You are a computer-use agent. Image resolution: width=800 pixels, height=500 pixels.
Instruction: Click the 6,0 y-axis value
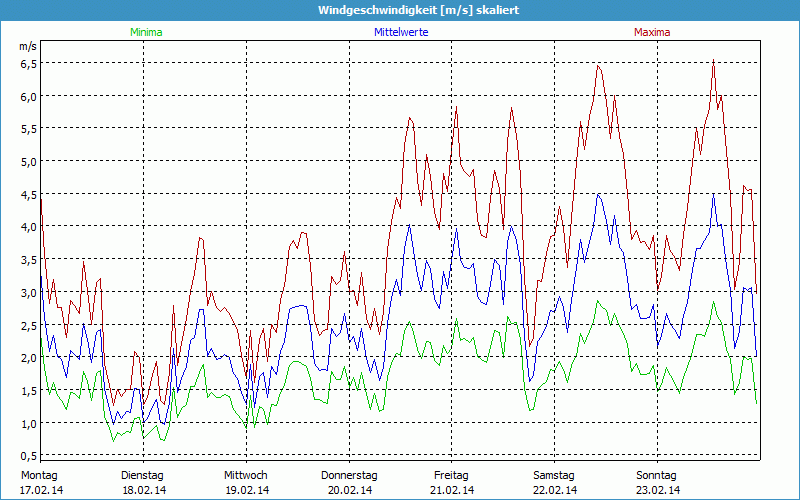click(x=29, y=96)
